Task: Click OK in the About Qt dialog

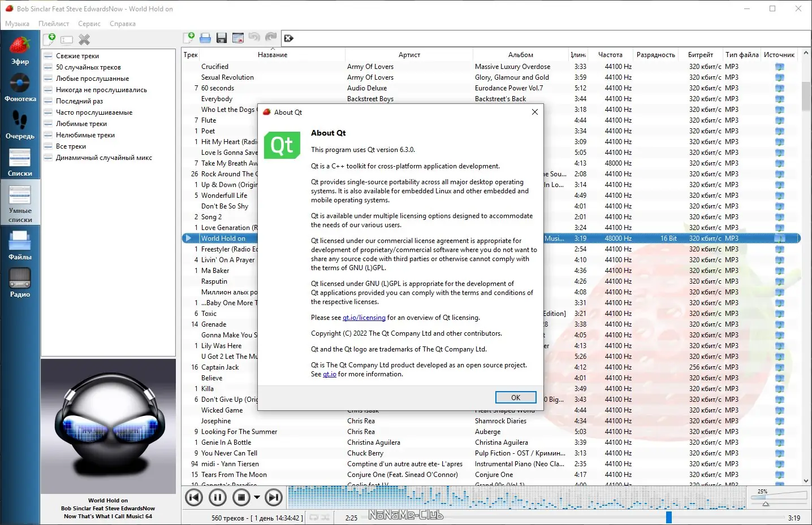Action: pos(516,397)
